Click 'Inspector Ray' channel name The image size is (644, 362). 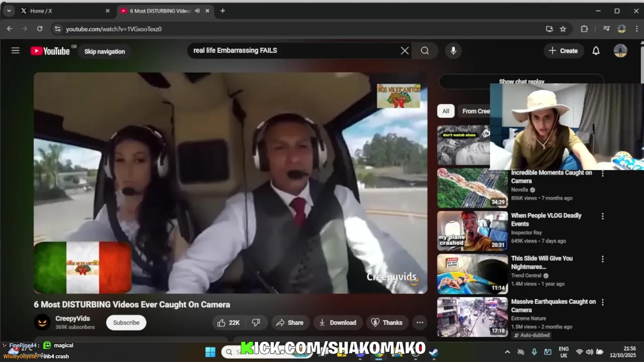526,233
